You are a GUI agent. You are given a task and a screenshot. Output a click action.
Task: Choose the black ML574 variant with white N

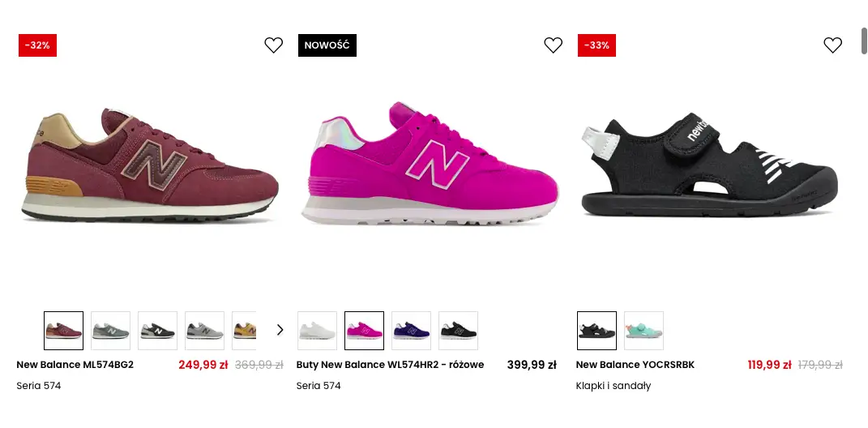coord(157,331)
